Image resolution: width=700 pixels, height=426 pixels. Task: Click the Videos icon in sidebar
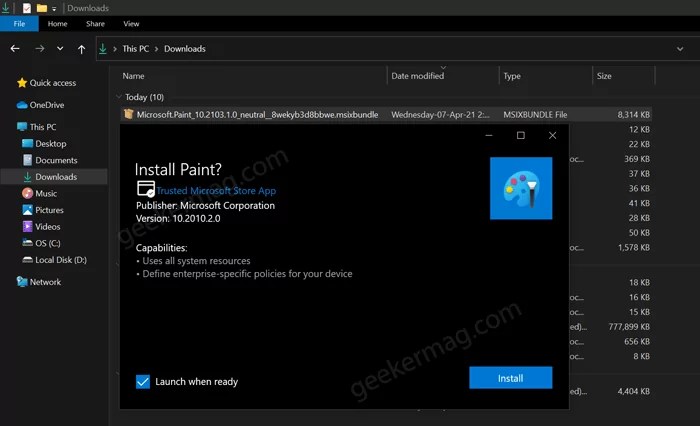click(x=27, y=226)
